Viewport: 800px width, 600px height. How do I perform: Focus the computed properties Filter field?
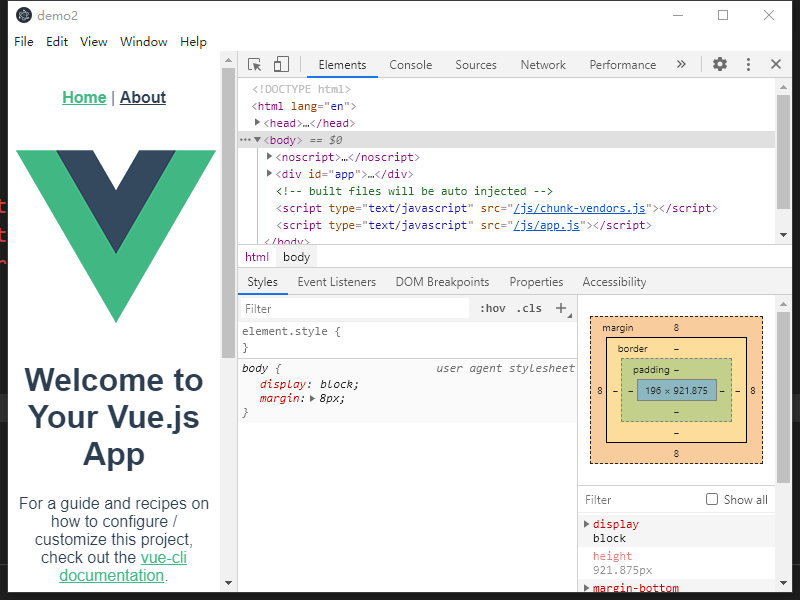pyautogui.click(x=640, y=499)
